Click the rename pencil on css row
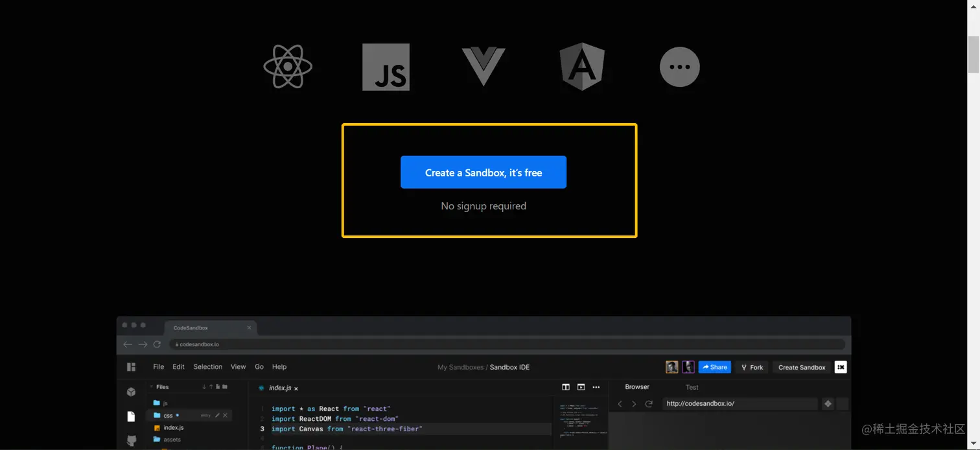 pyautogui.click(x=217, y=415)
